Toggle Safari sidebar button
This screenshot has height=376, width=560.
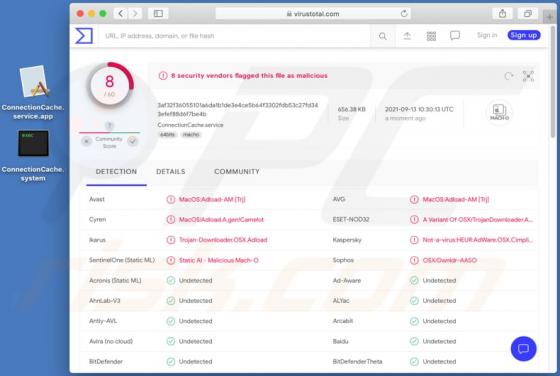pyautogui.click(x=158, y=14)
